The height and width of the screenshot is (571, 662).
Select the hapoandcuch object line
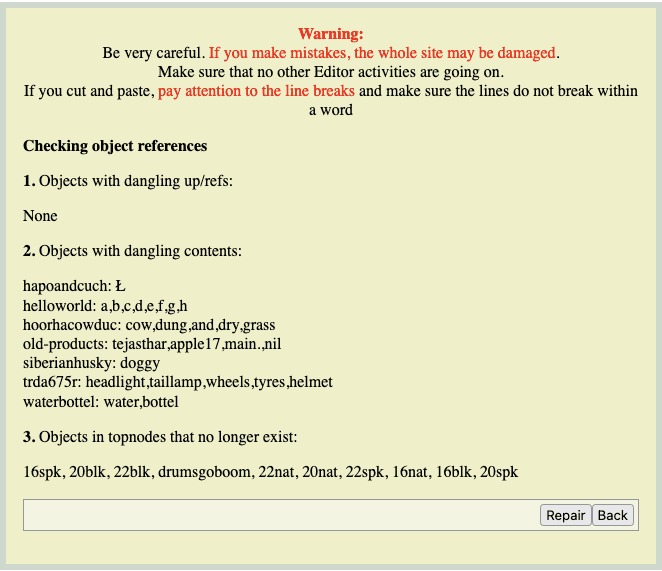(73, 287)
